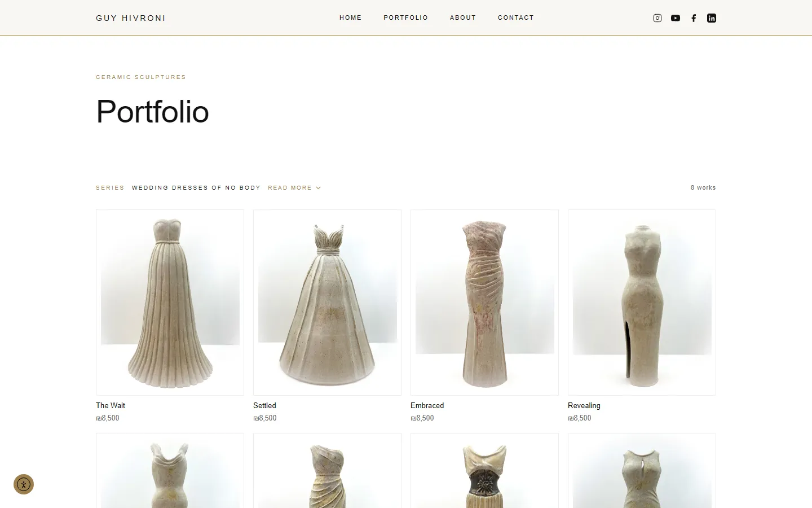Click the price under Settled
812x508 pixels.
[265, 418]
